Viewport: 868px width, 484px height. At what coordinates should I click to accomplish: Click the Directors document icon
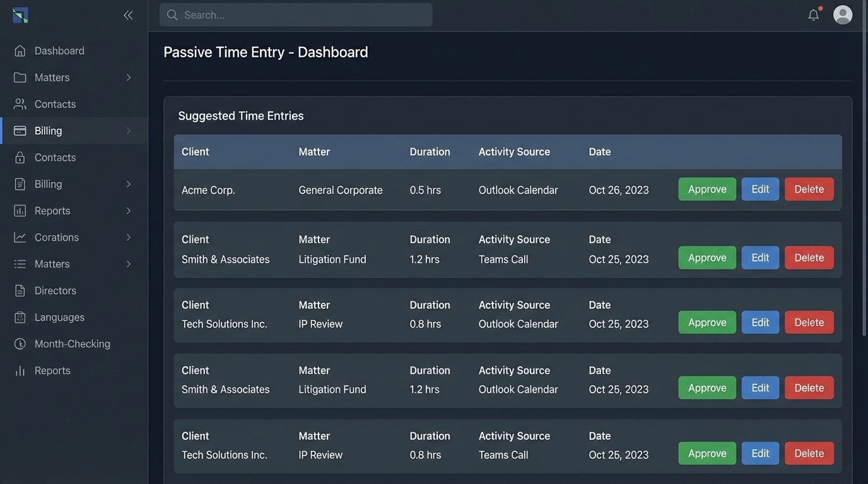20,291
